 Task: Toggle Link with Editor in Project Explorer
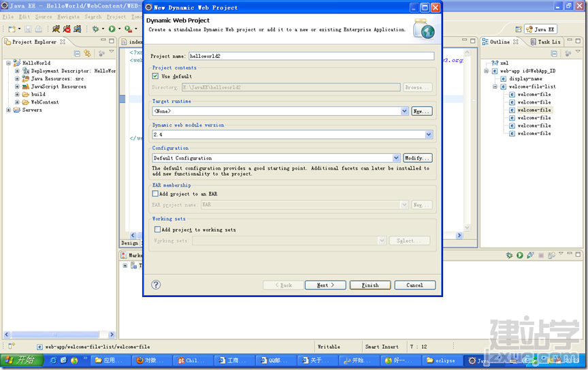click(x=87, y=53)
